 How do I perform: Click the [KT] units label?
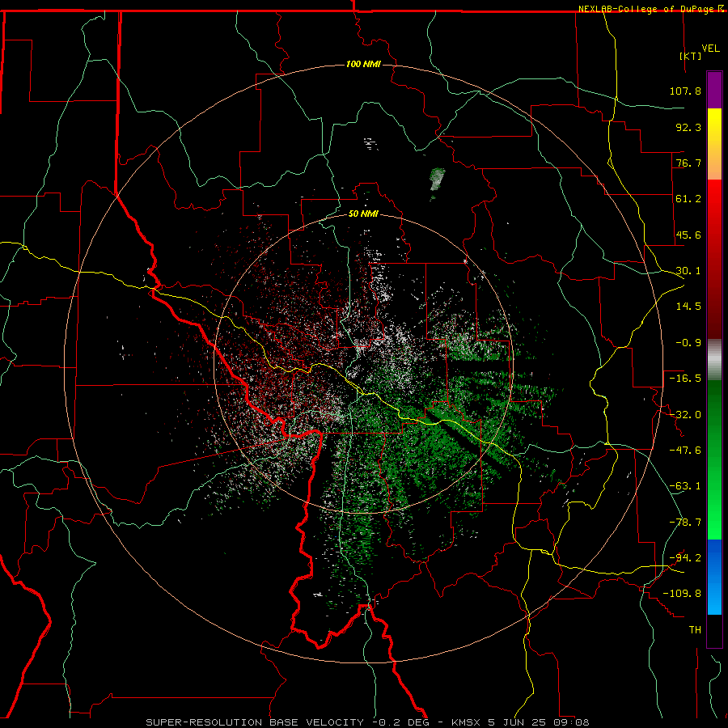click(691, 56)
